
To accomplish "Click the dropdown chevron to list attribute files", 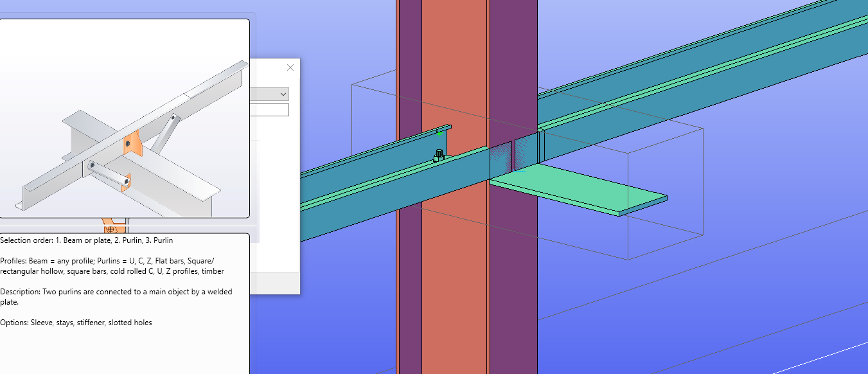I will [283, 94].
